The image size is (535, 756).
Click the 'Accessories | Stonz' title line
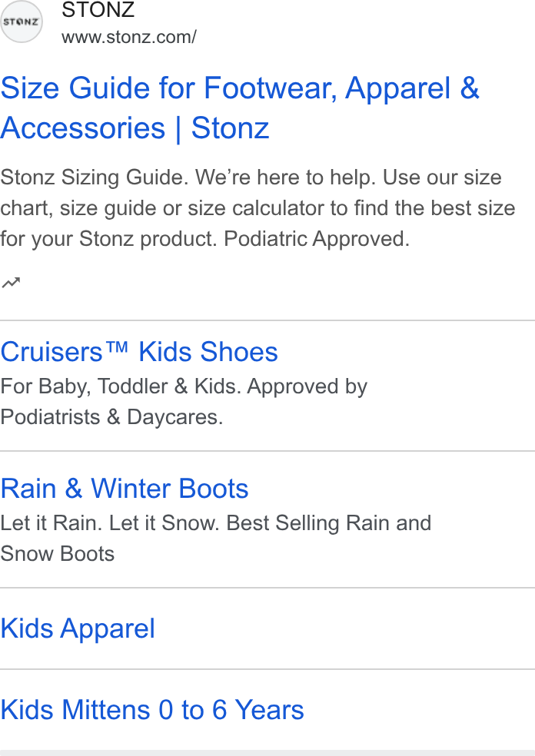[135, 128]
